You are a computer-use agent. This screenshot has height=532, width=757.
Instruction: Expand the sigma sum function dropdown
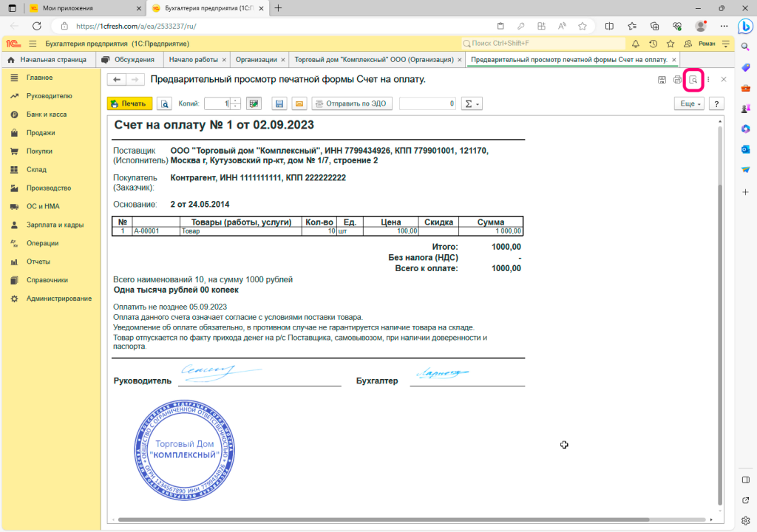(x=472, y=103)
